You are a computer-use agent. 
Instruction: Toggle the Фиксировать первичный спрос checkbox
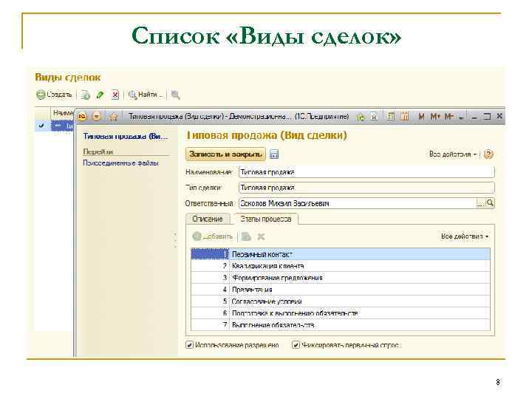pos(296,345)
